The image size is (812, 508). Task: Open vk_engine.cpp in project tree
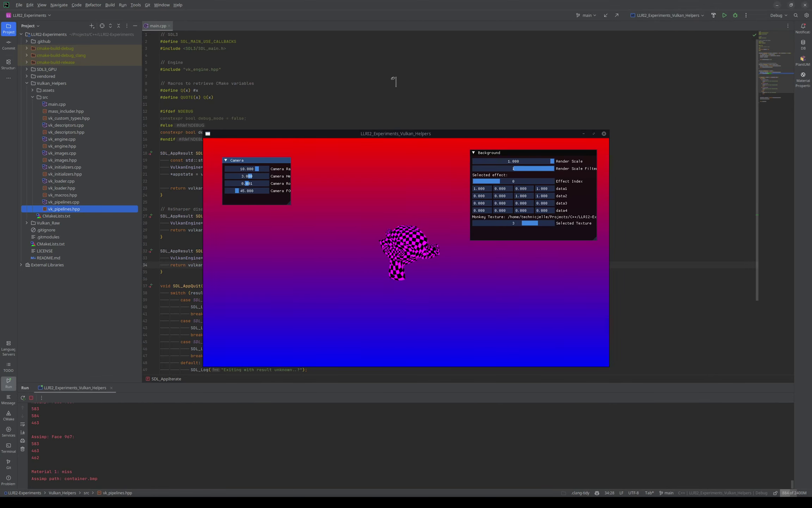coord(62,139)
